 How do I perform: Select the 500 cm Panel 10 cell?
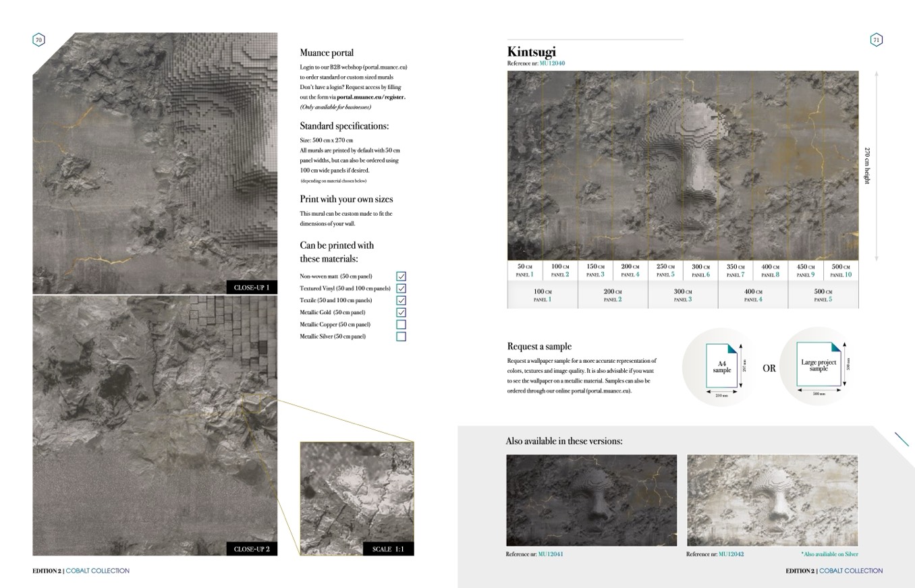tap(841, 270)
